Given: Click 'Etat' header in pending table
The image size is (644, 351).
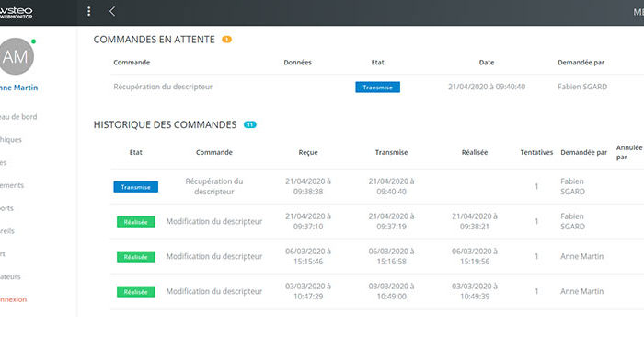Looking at the screenshot, I should [377, 63].
